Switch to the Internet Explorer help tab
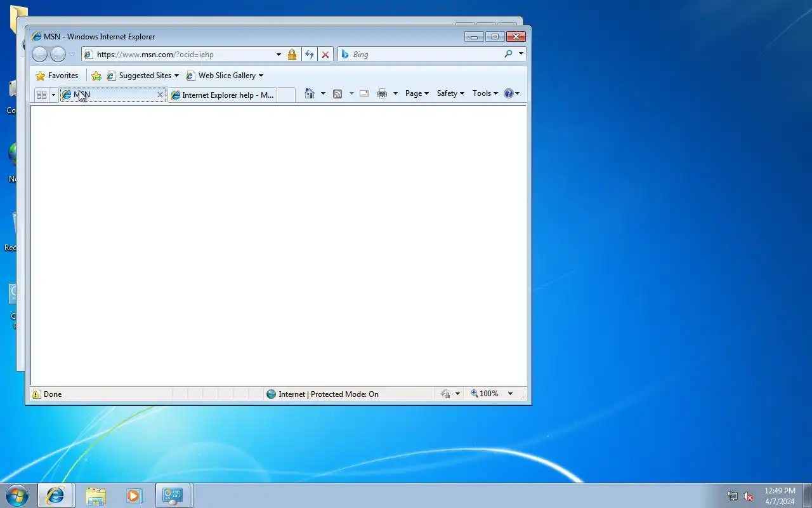812x508 pixels. (x=222, y=95)
